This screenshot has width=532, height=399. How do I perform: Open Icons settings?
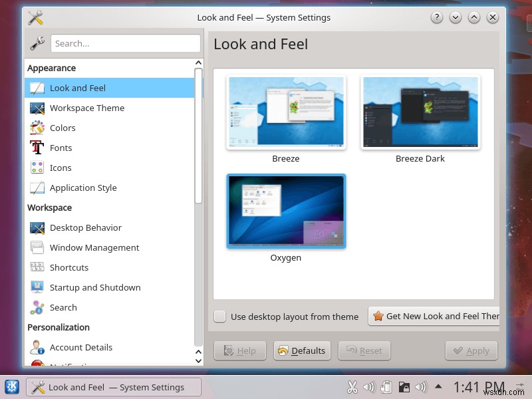[60, 168]
